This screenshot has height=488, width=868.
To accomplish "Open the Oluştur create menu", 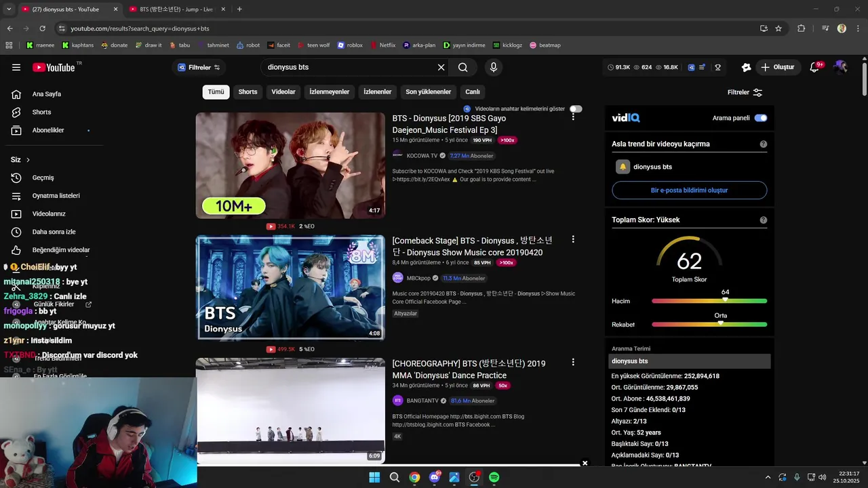I will point(777,67).
